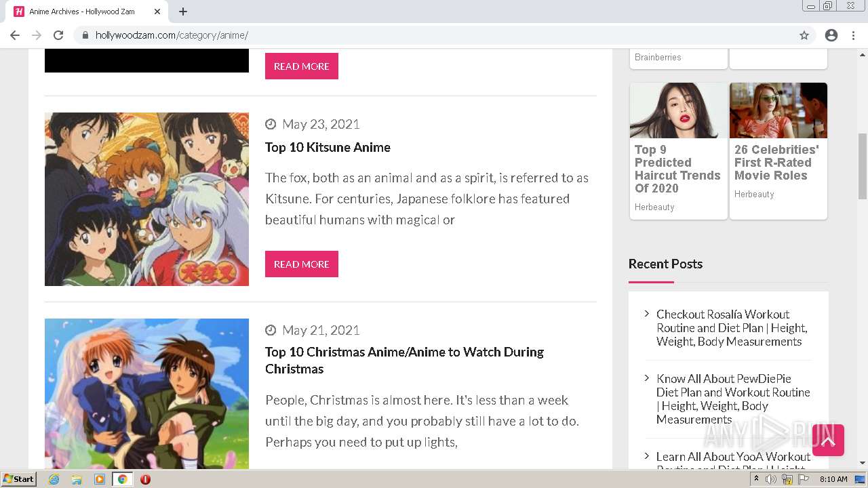Screen dimensions: 868x488
Task: Click network status tray icon
Action: coord(787,479)
